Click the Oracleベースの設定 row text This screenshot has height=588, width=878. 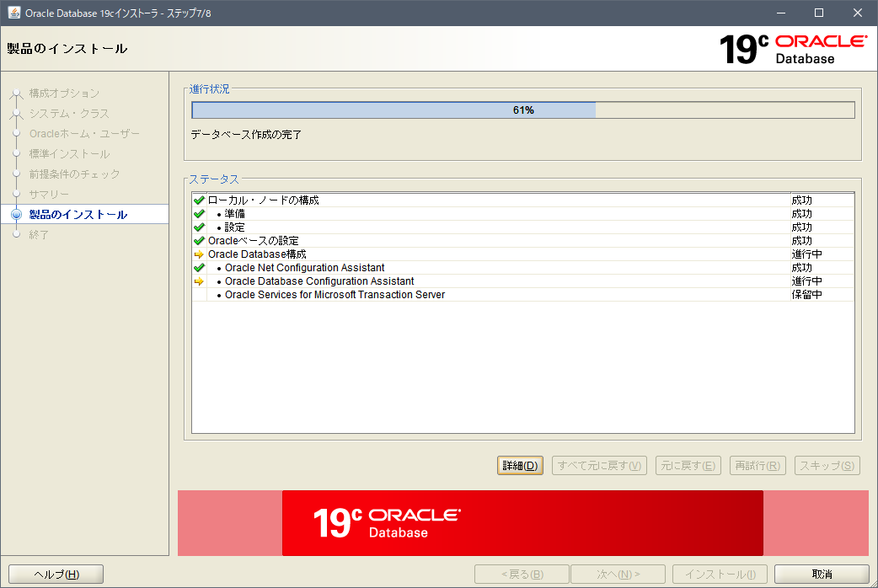point(253,240)
